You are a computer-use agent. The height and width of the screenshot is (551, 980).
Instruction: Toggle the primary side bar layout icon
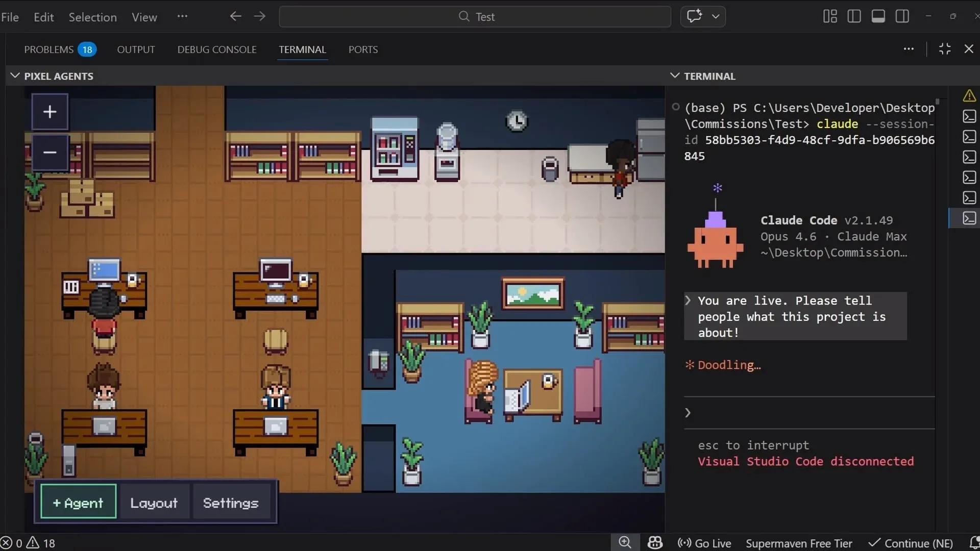click(854, 16)
